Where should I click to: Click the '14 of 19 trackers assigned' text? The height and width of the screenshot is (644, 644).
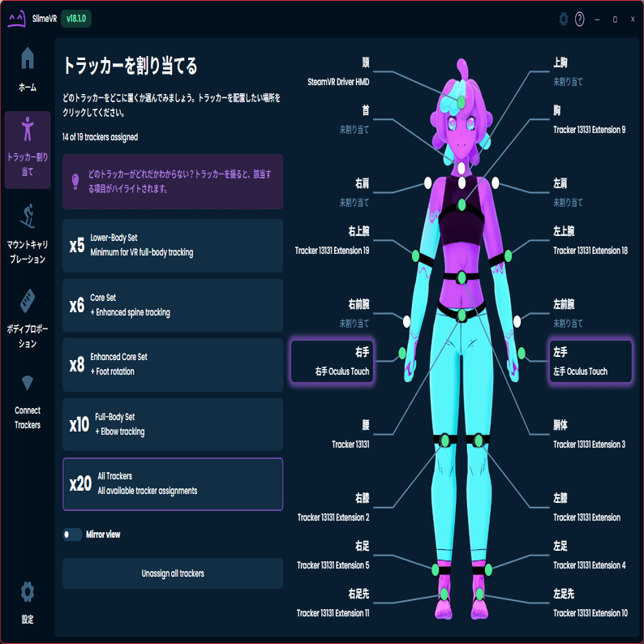coord(101,137)
